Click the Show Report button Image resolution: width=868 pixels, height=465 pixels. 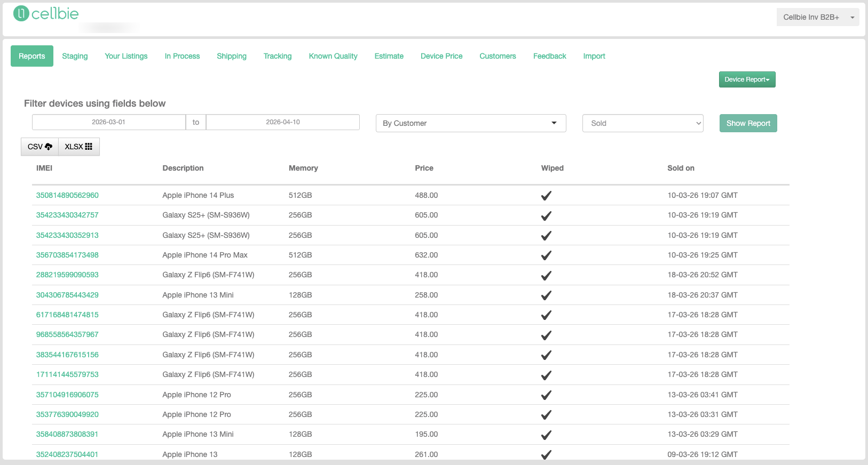coord(748,123)
